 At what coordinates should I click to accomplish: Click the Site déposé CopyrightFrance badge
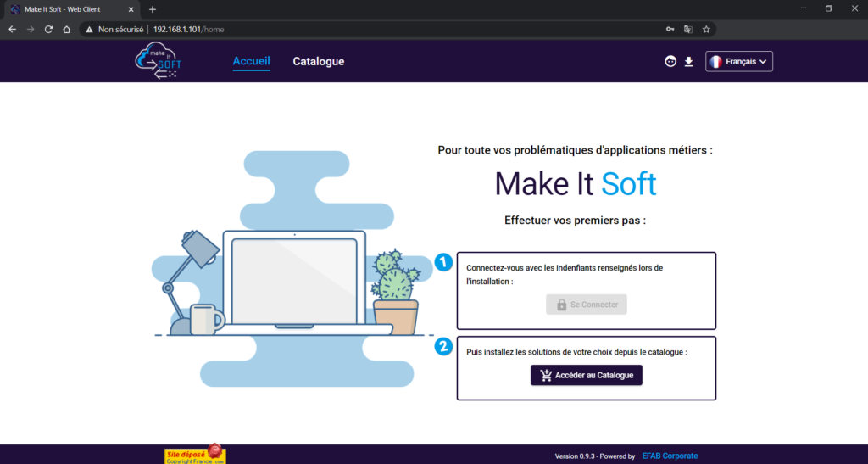click(195, 454)
